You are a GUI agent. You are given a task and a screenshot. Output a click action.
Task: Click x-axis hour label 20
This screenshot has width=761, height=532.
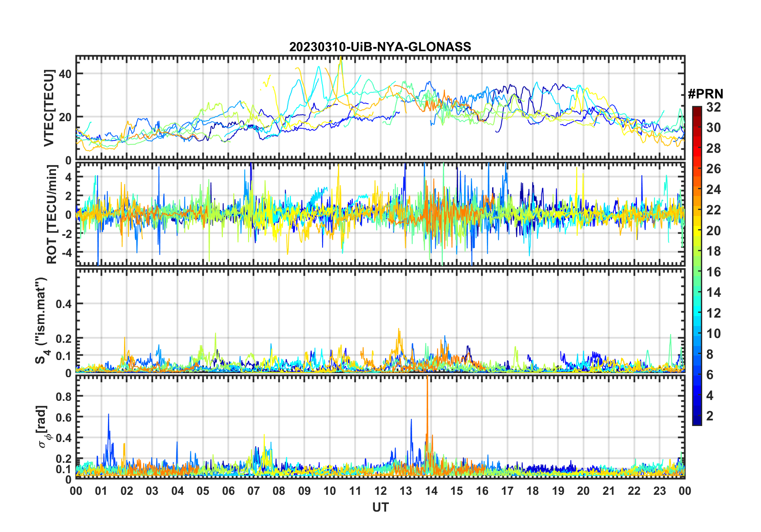click(584, 490)
